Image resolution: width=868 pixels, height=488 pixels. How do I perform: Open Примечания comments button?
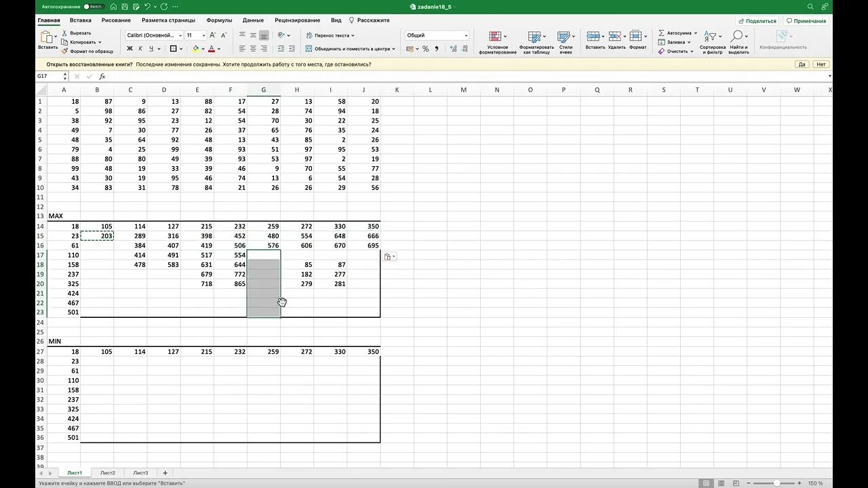pyautogui.click(x=806, y=21)
